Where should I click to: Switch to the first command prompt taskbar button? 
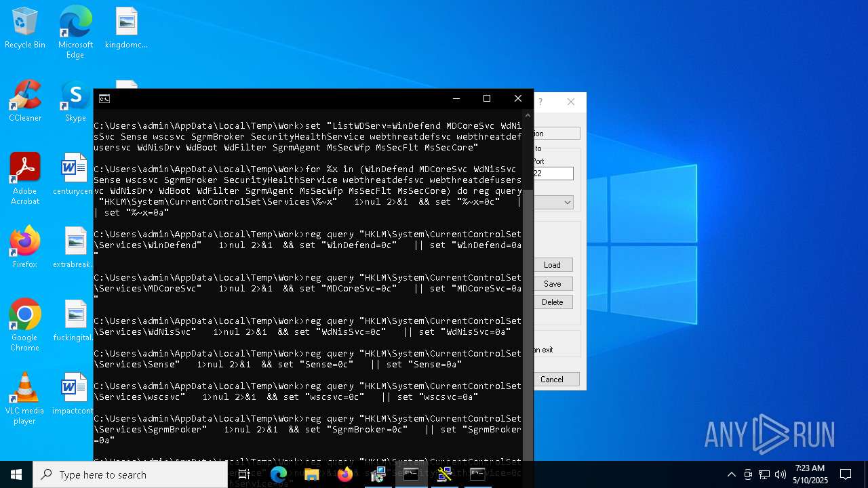pyautogui.click(x=412, y=474)
